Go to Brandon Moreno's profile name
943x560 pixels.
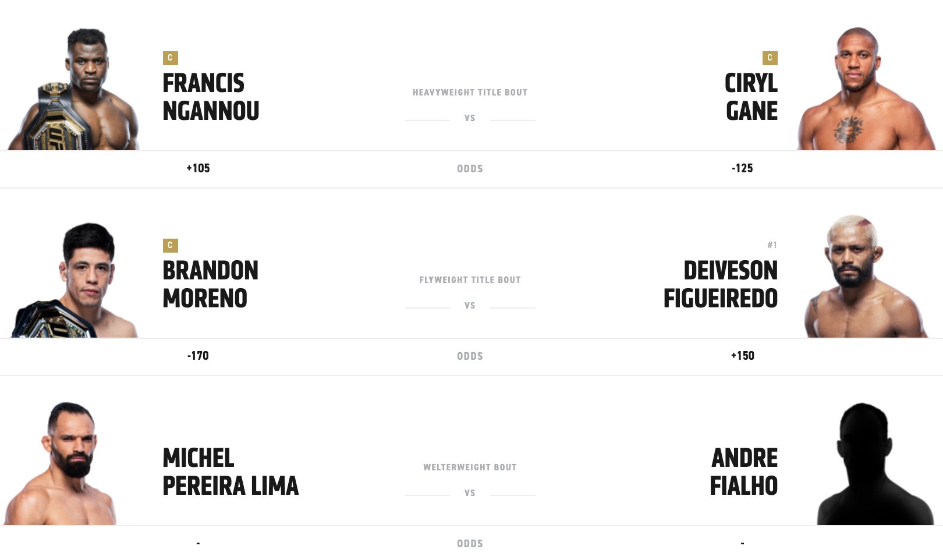(x=210, y=285)
